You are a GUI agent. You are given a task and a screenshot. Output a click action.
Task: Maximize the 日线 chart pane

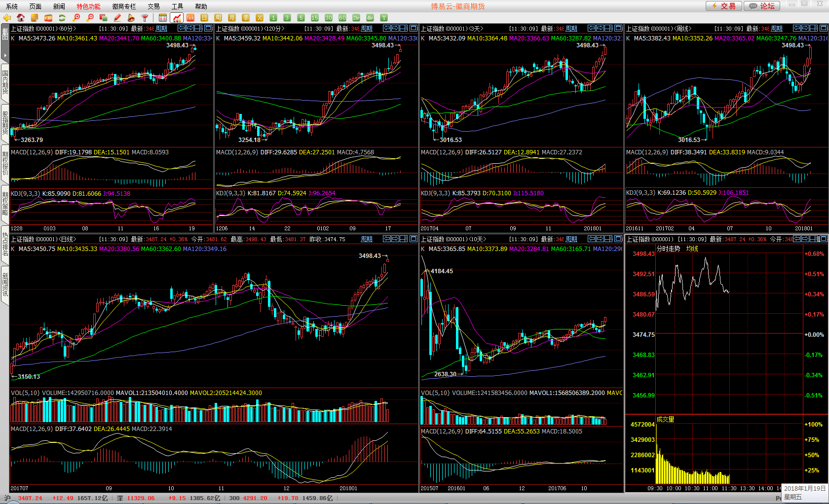click(414, 239)
